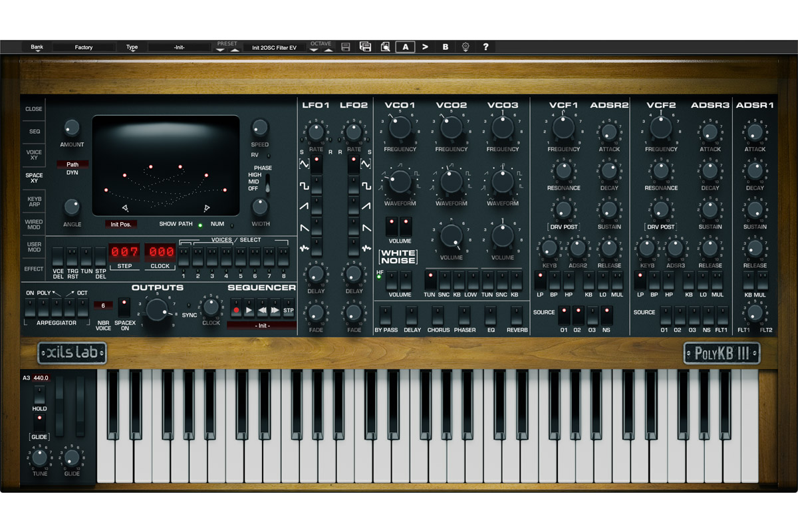Screen dimensions: 798x532
Task: Click the 440.0 tuning value field
Action: [42, 378]
